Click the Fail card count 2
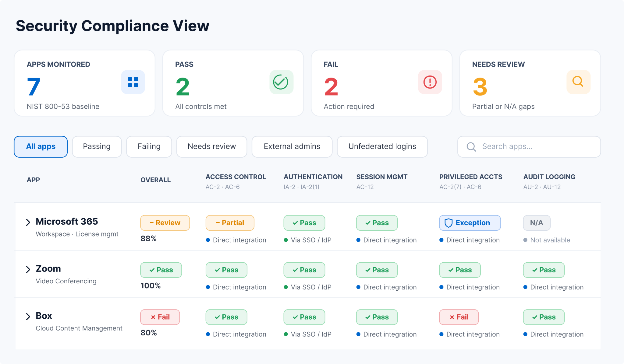The height and width of the screenshot is (364, 624). coord(331,87)
